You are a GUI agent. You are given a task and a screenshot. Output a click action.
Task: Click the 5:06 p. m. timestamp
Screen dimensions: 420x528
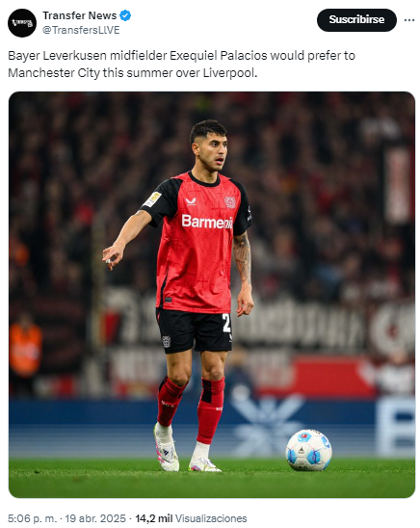33,518
